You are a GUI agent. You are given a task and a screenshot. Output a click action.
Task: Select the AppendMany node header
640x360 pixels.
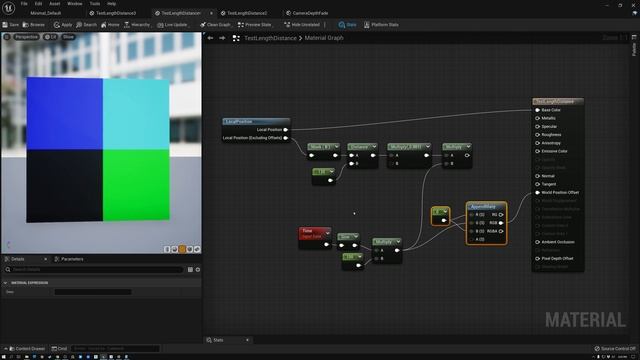coord(487,207)
